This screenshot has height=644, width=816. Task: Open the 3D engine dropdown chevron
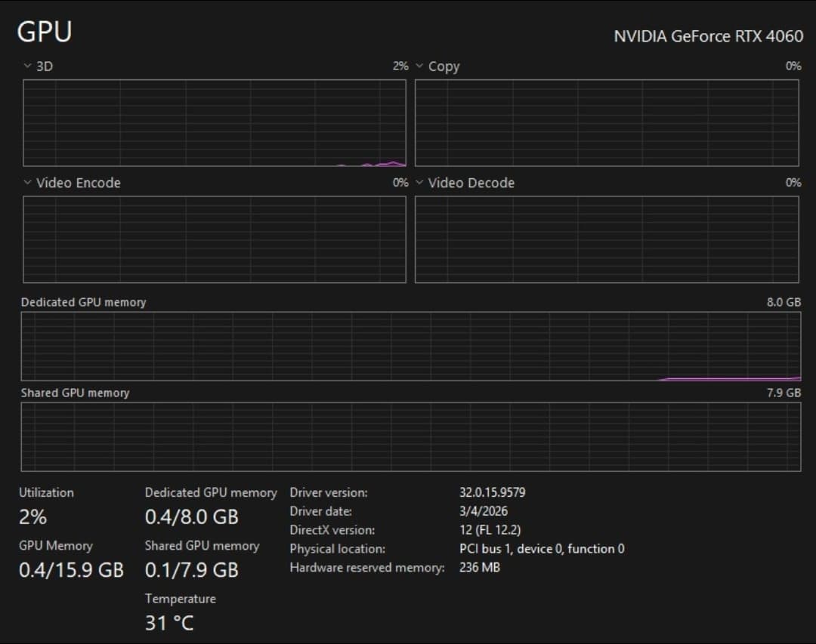[x=28, y=66]
